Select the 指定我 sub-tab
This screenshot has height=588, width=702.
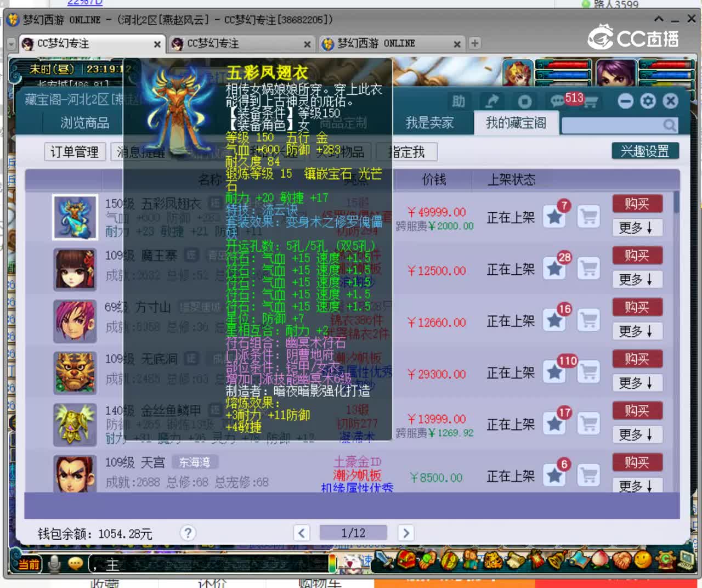coord(407,152)
